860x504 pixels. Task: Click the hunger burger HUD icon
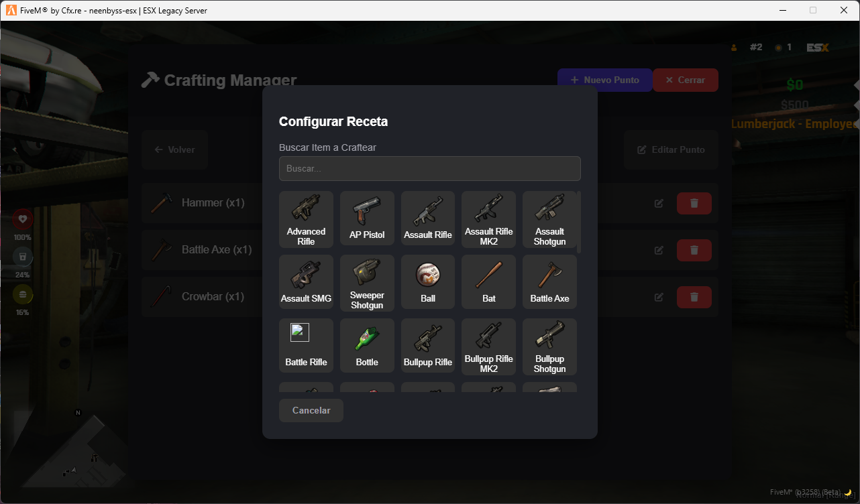pos(23,294)
